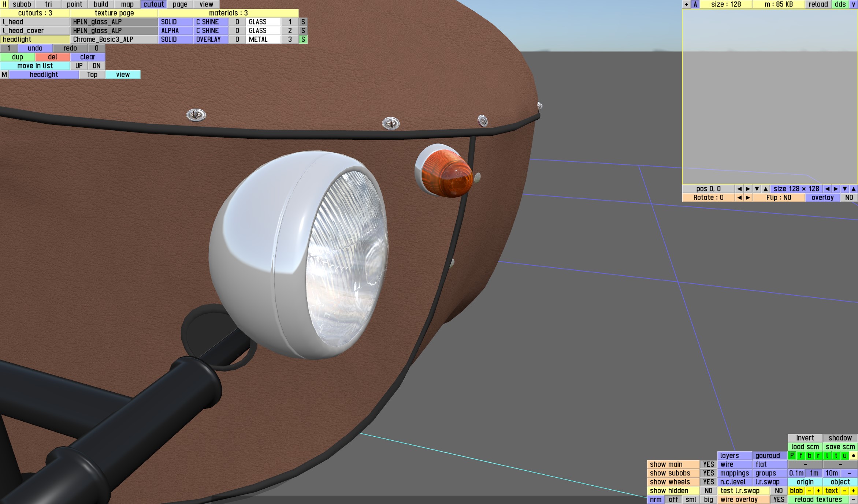Click the black dot view button

coord(853,456)
